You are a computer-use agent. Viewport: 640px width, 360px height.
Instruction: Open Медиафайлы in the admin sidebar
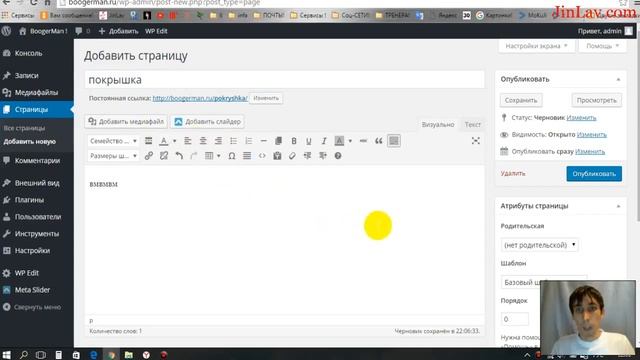[37, 93]
